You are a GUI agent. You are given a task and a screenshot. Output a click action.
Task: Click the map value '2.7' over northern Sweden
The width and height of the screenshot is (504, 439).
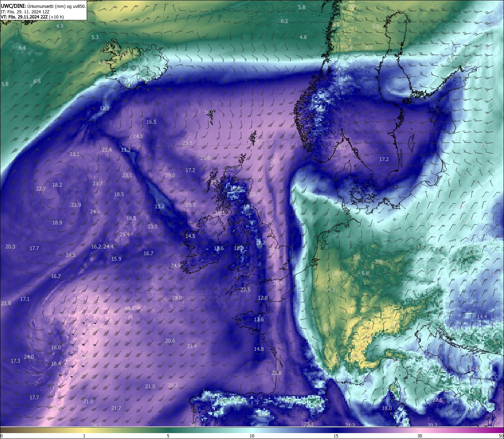(369, 48)
